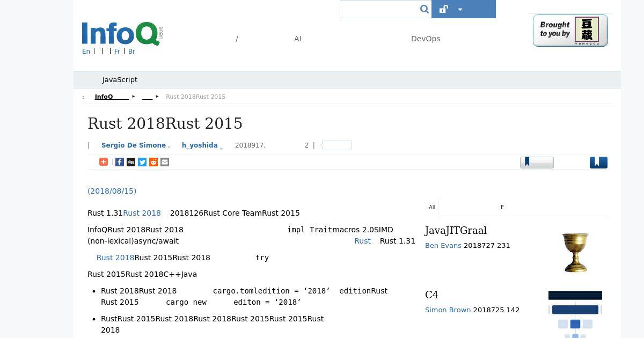Viewport: 644px width, 338px height.
Task: Click the golden grail thumbnail
Action: coord(575,252)
